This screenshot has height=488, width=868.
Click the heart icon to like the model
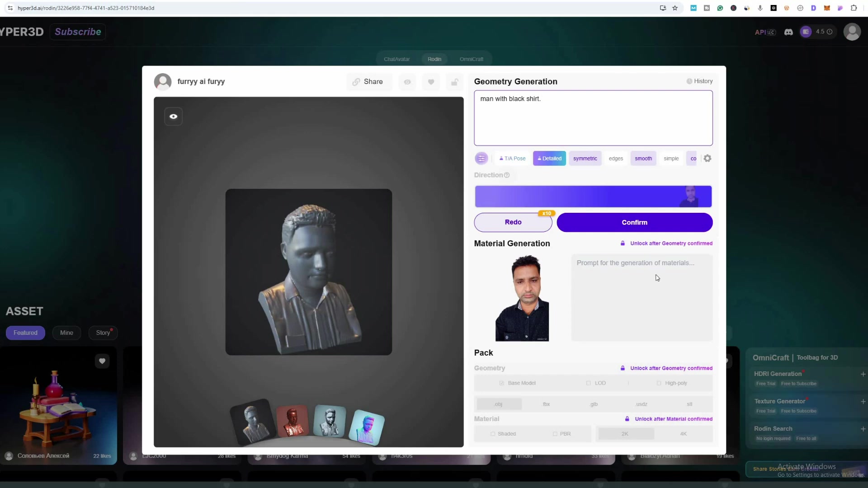click(x=431, y=82)
